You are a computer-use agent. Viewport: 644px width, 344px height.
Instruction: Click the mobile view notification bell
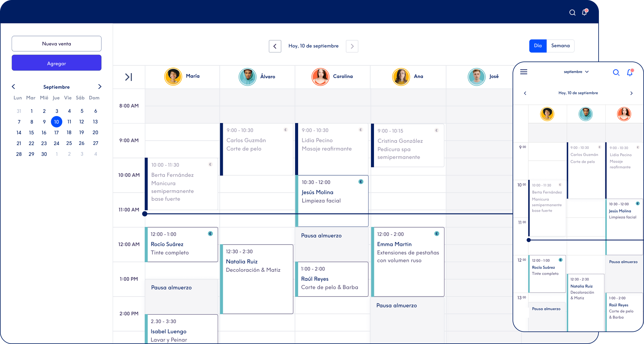click(630, 72)
